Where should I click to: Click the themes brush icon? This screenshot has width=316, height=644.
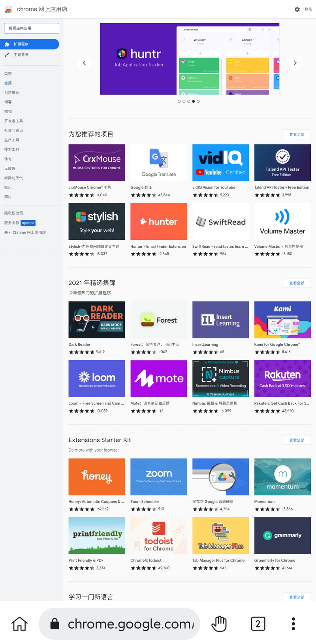pyautogui.click(x=7, y=55)
